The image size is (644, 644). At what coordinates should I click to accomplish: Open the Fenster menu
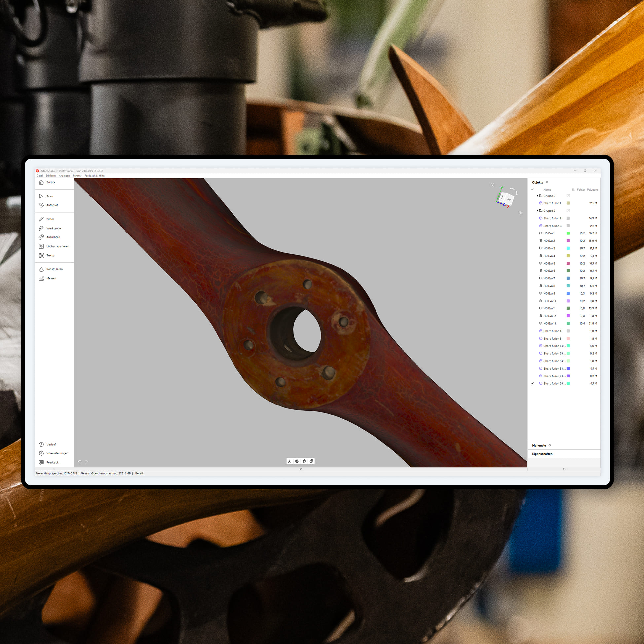[77, 176]
